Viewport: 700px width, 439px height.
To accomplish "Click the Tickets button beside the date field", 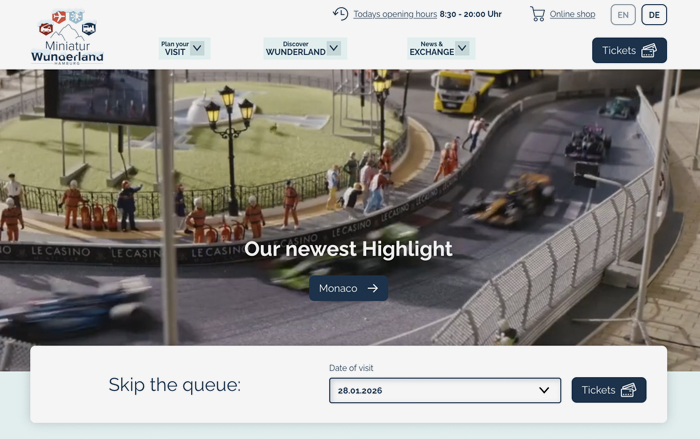I will [608, 390].
